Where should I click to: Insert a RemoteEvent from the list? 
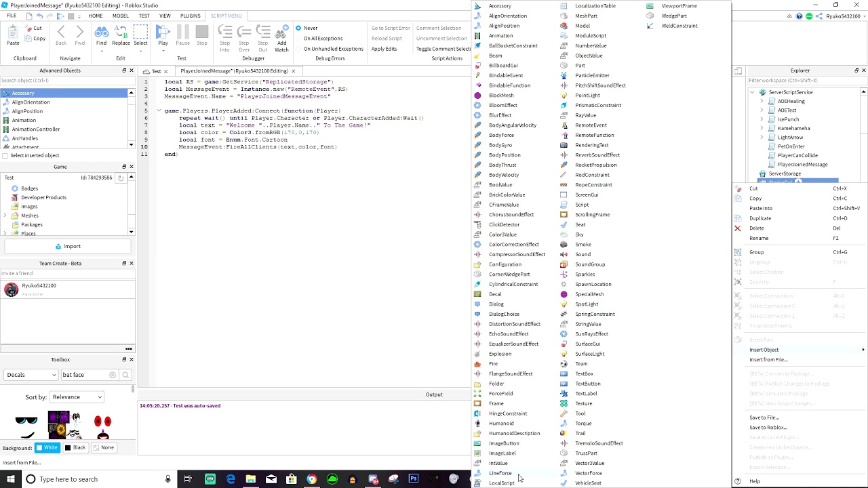click(x=591, y=125)
